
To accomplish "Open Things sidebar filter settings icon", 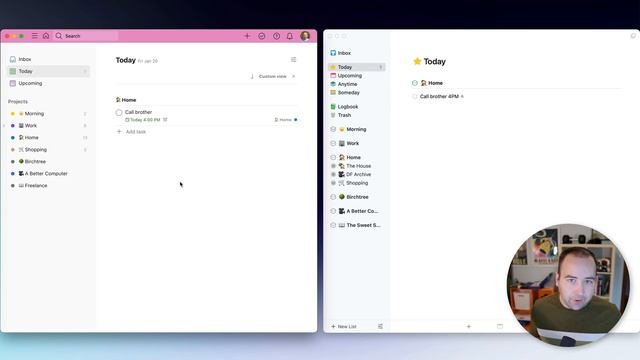I will click(380, 327).
